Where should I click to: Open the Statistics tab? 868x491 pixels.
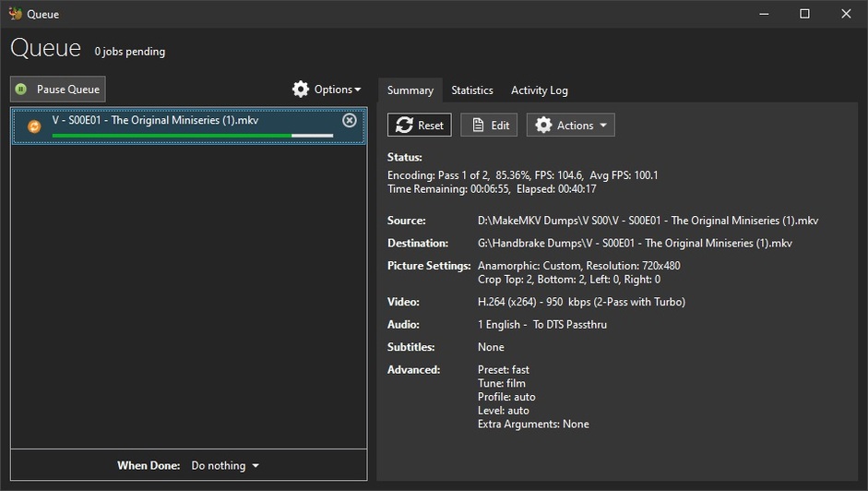coord(472,90)
